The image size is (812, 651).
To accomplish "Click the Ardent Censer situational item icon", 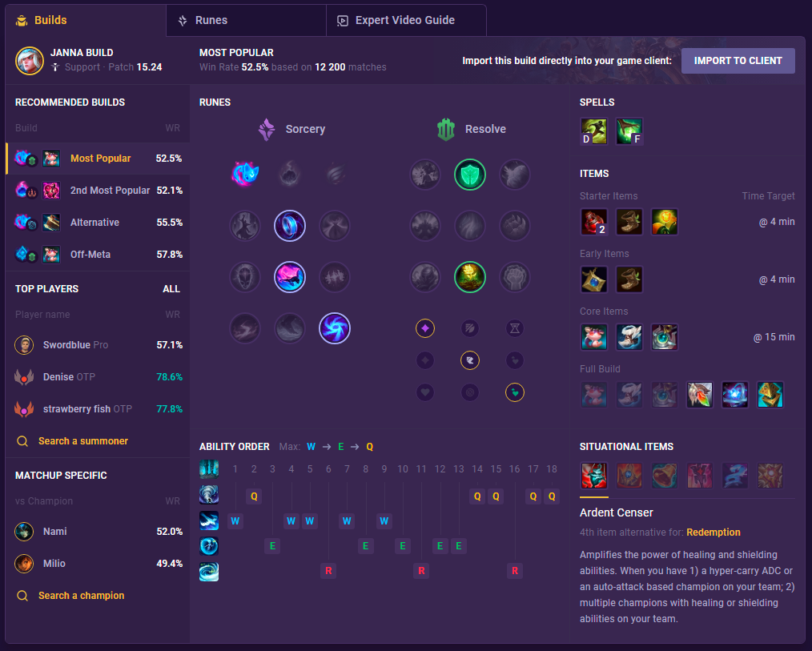I will pos(593,476).
